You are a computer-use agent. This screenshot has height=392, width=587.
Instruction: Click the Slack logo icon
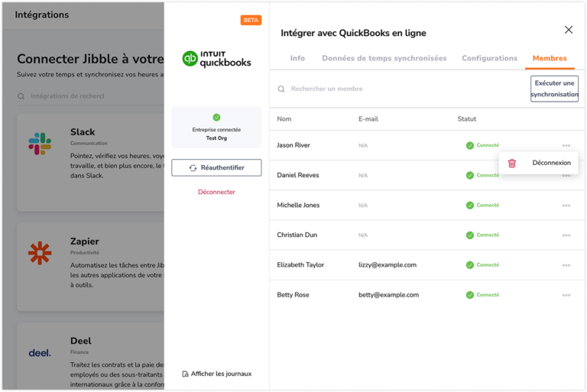tap(40, 143)
